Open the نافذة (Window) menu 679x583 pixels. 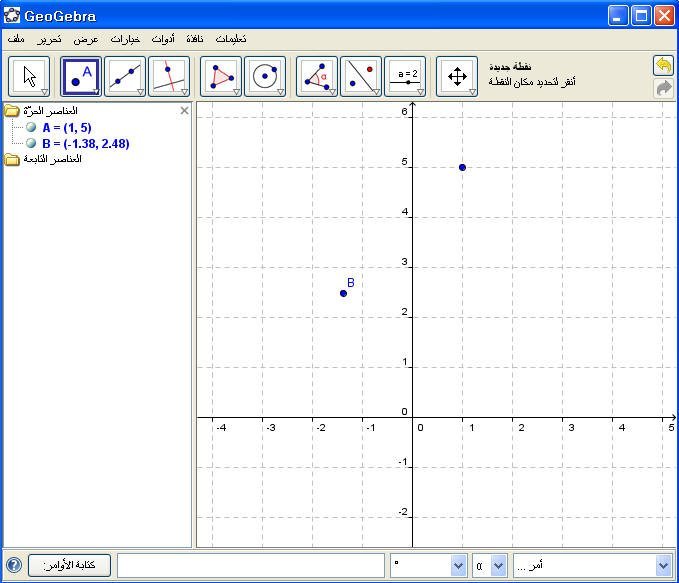195,39
